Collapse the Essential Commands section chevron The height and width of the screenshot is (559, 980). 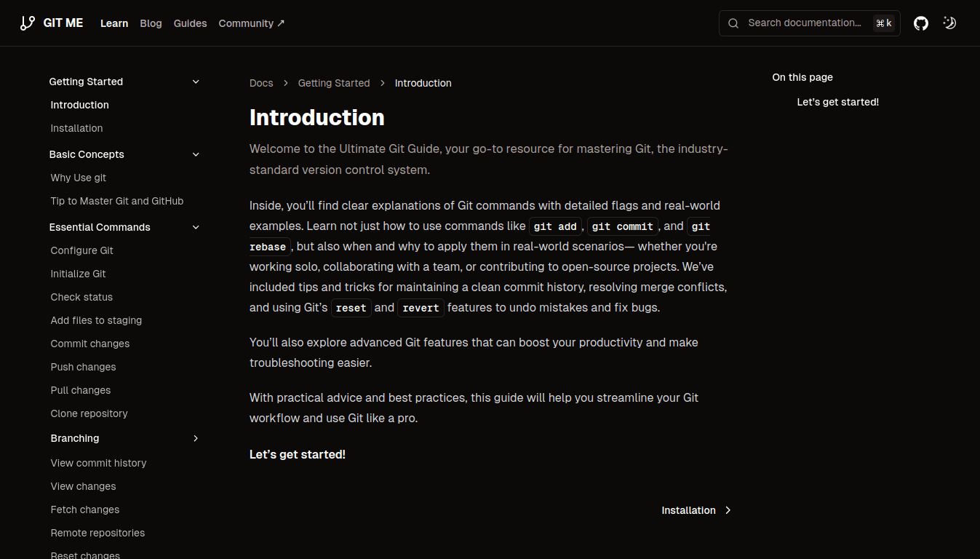point(196,227)
